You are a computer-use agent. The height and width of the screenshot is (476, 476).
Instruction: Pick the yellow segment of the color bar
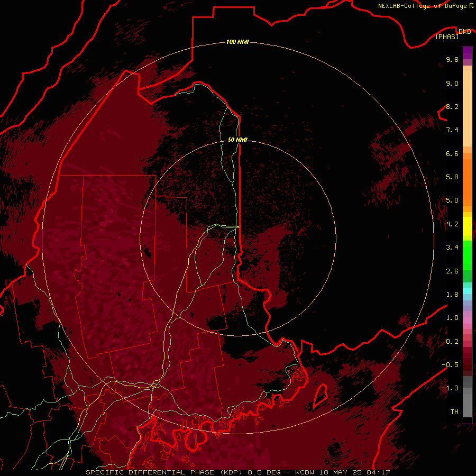pyautogui.click(x=467, y=226)
